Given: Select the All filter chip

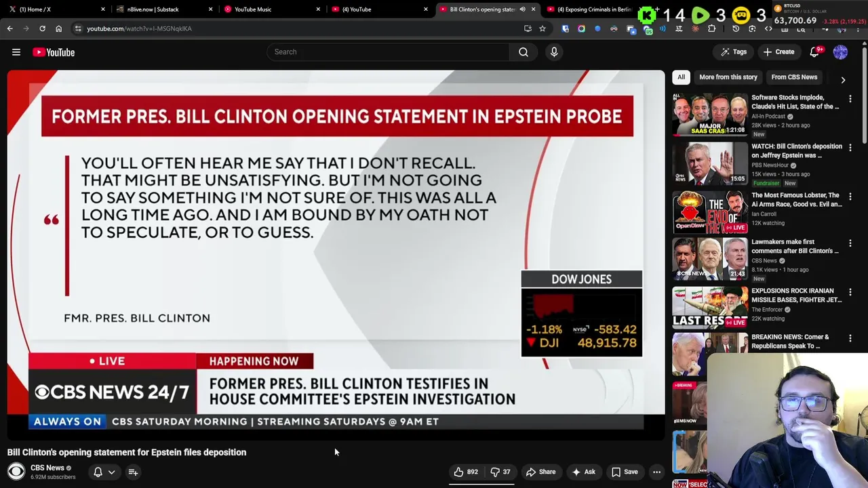Looking at the screenshot, I should 681,77.
